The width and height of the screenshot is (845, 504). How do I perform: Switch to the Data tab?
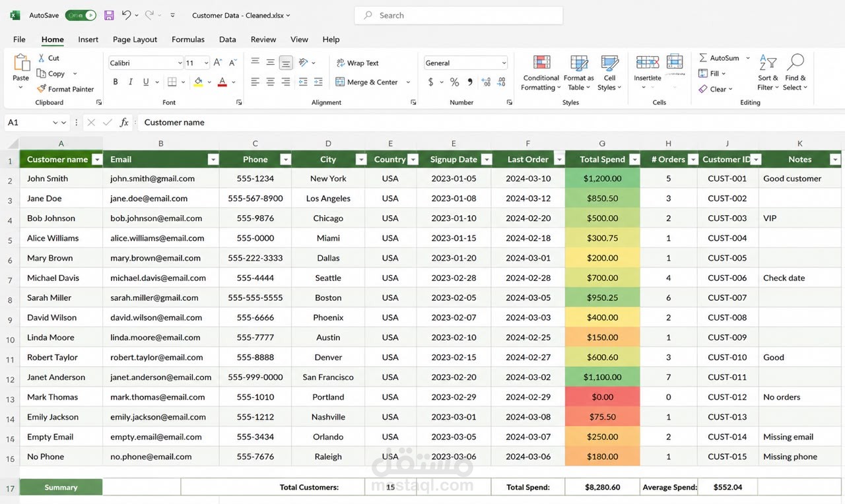pyautogui.click(x=227, y=40)
